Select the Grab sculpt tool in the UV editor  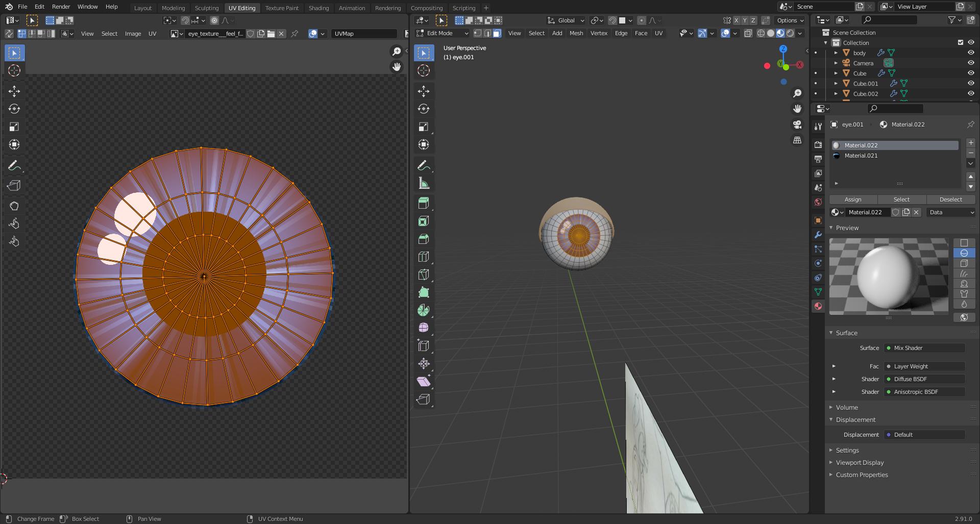click(14, 206)
